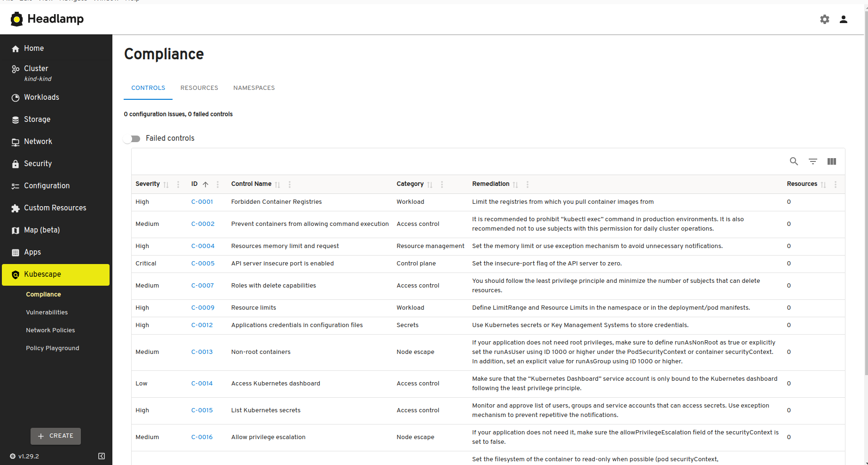Collapse the sidebar with the bottom arrow icon
The height and width of the screenshot is (465, 868).
[102, 456]
